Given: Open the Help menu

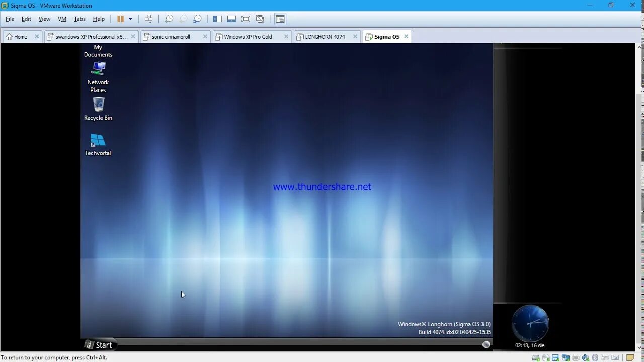Looking at the screenshot, I should pyautogui.click(x=99, y=19).
